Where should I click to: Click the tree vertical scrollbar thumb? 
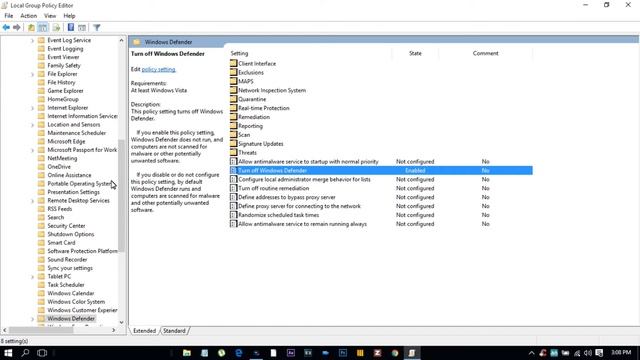[x=121, y=196]
